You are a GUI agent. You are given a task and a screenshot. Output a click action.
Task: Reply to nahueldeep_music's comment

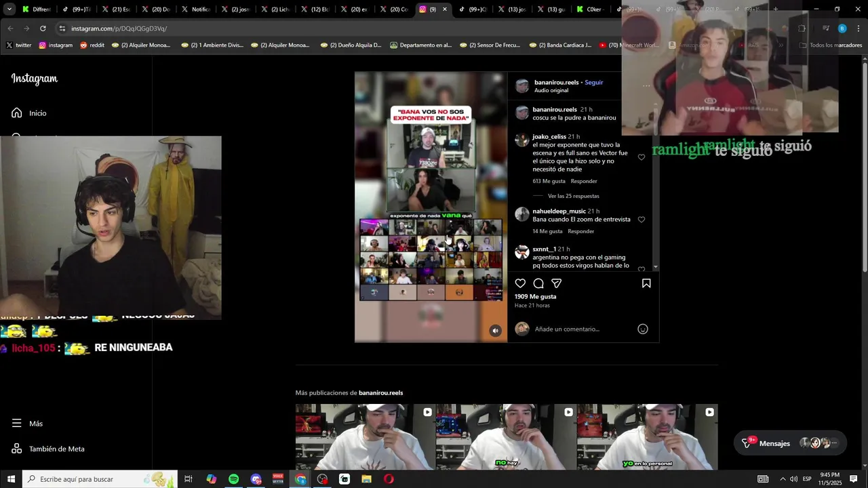click(x=581, y=231)
